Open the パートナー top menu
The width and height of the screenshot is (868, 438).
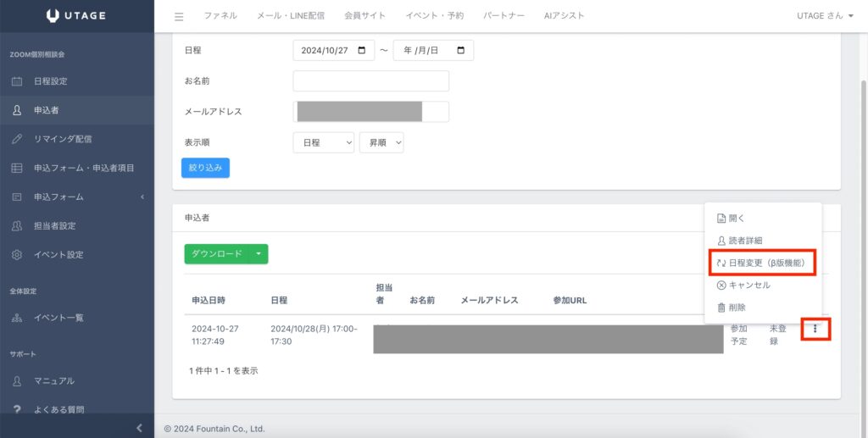(504, 15)
